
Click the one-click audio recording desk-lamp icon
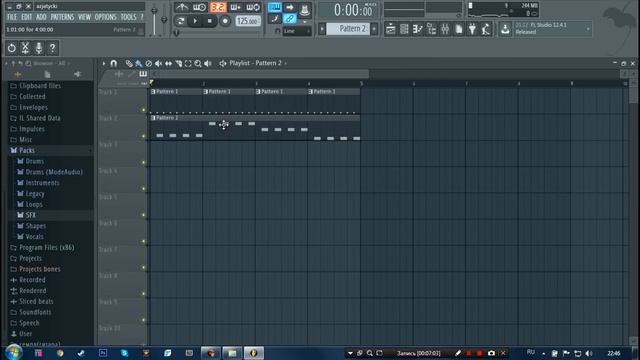click(486, 29)
